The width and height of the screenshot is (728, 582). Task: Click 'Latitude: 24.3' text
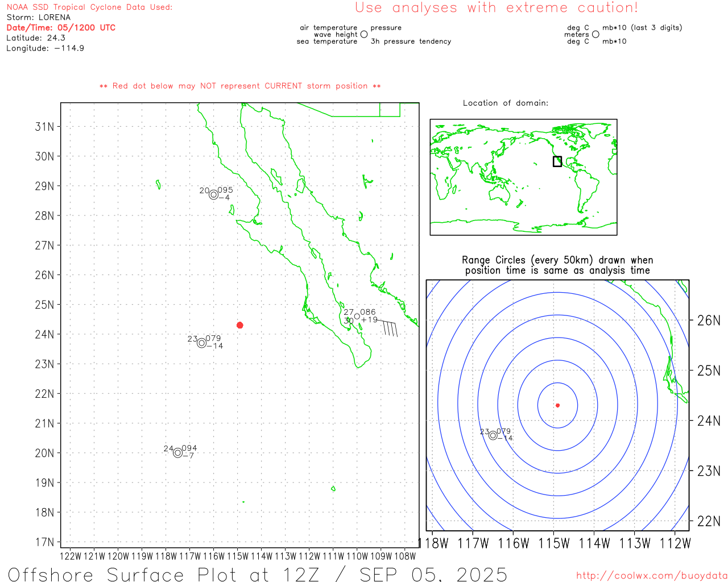(36, 38)
